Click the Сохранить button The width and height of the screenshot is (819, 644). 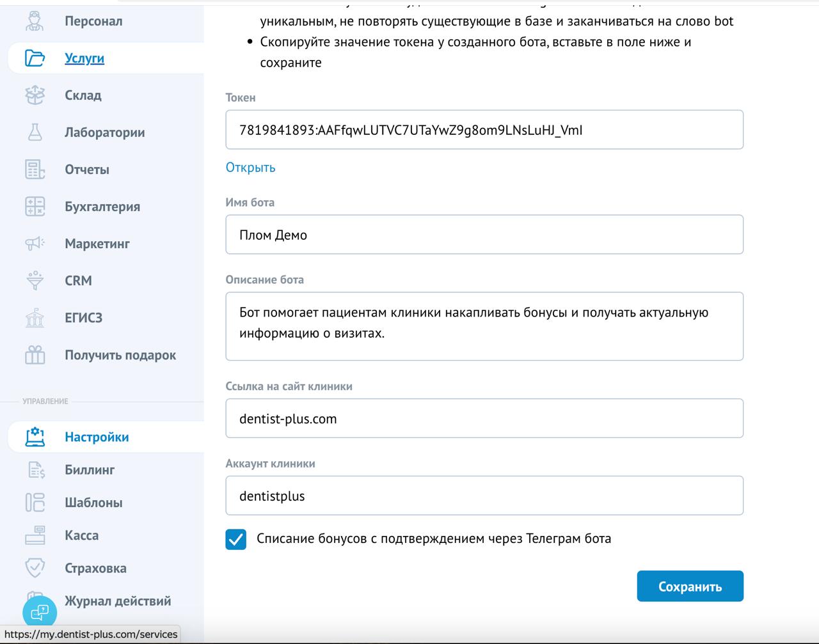(690, 586)
